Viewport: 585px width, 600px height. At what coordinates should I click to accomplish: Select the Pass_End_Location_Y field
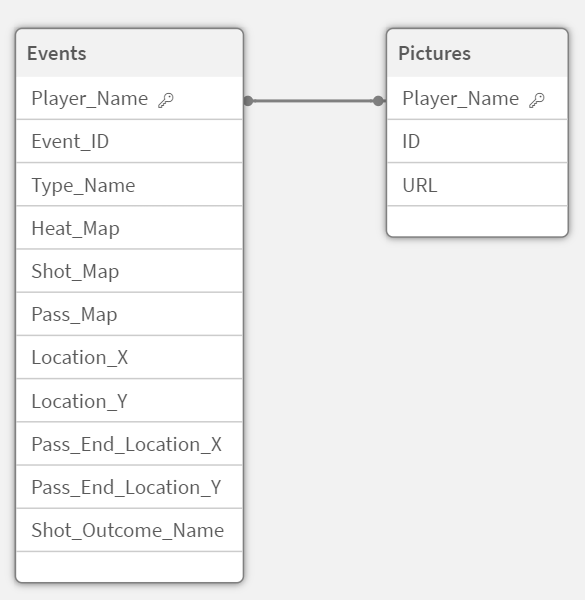pos(129,488)
